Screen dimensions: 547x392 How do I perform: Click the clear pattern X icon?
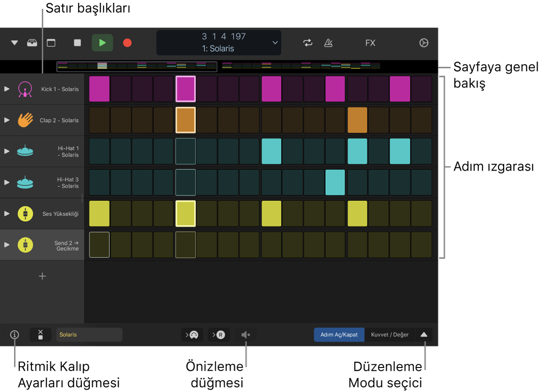(x=40, y=335)
